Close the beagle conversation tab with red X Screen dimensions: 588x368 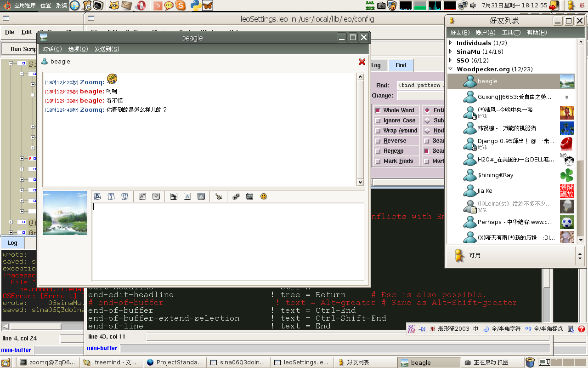[362, 62]
